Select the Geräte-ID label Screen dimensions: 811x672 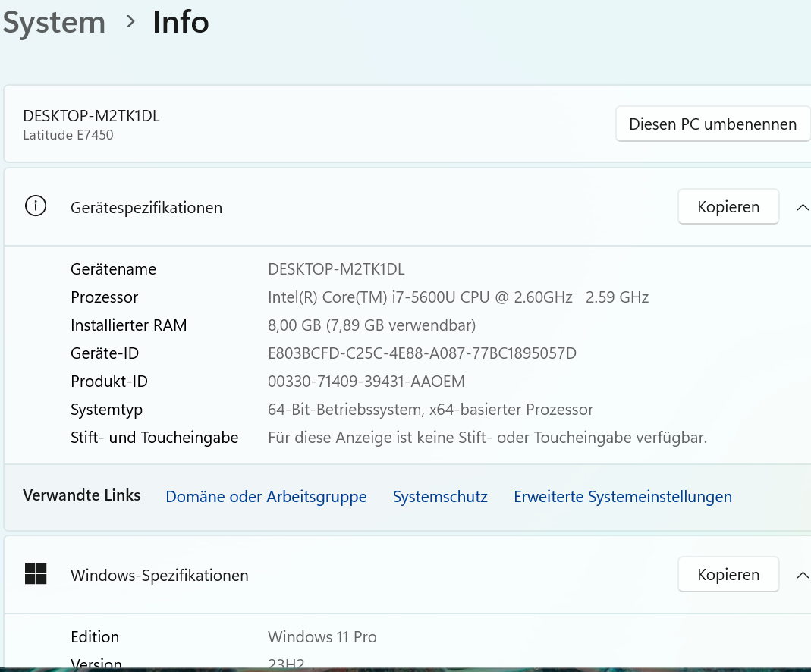[105, 353]
